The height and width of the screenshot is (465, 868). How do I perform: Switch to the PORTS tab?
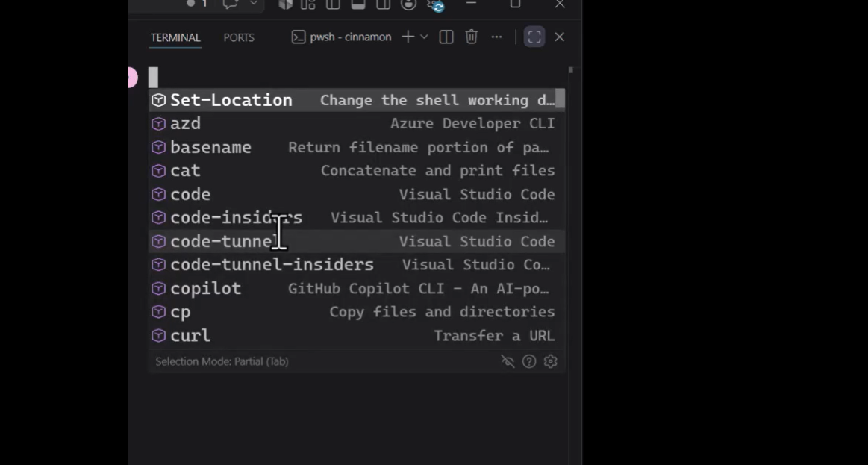click(x=239, y=37)
